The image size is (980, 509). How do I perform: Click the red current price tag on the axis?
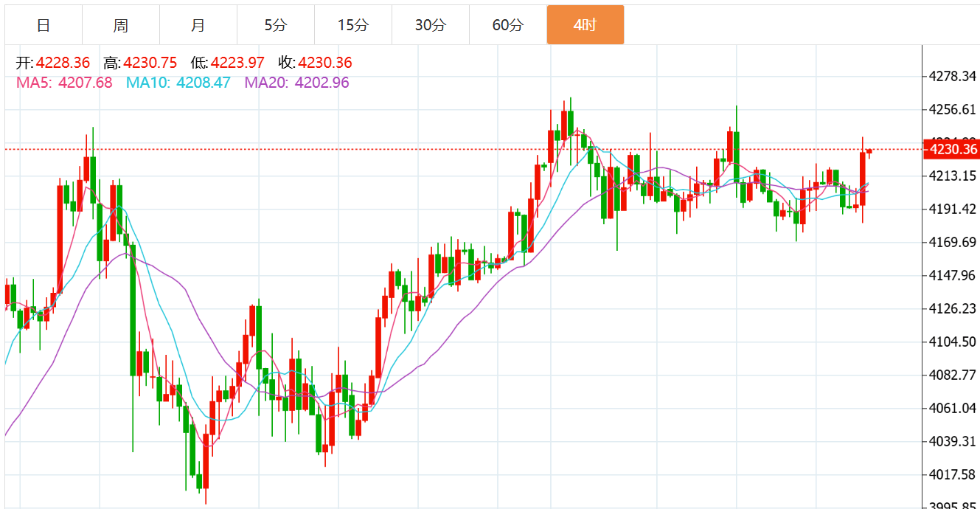[952, 150]
